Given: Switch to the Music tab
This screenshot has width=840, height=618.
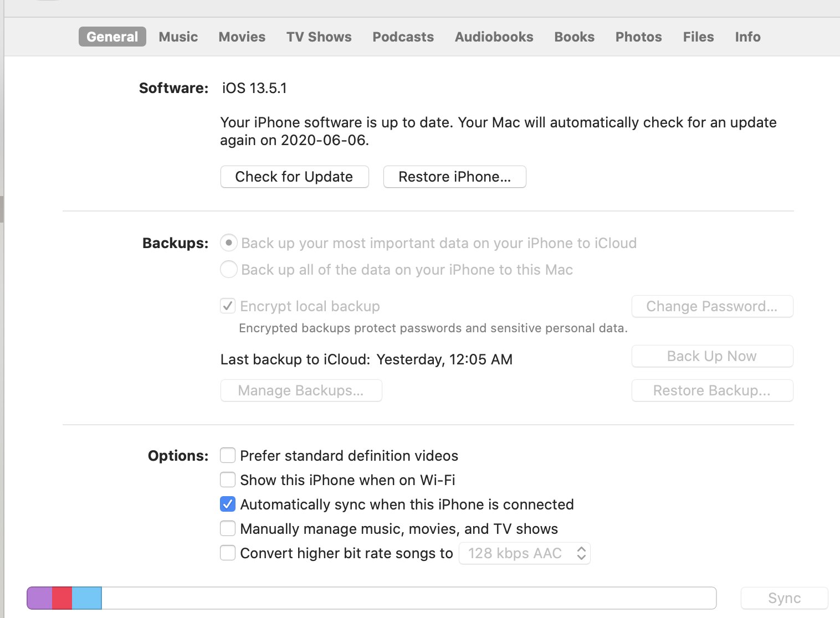Looking at the screenshot, I should (x=178, y=37).
